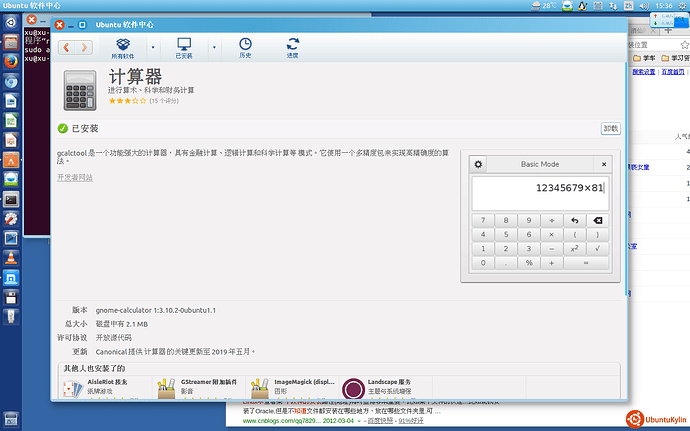Screen dimensions: 690x431
Task: Click the license text 开放源代码
Action: pos(114,338)
